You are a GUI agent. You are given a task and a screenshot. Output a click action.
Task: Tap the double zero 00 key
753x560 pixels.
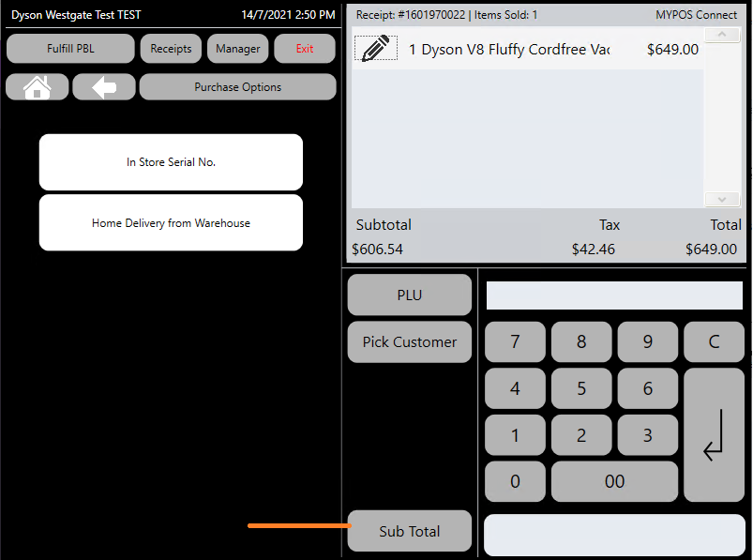pos(615,482)
